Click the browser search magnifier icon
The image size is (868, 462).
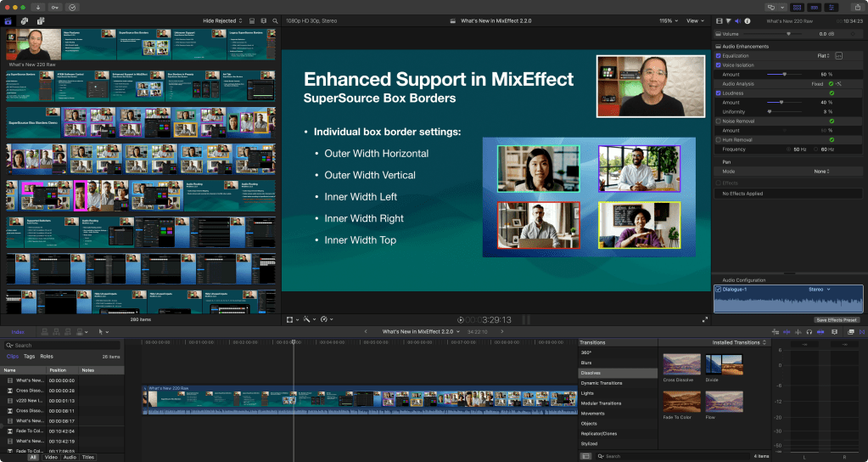[275, 20]
